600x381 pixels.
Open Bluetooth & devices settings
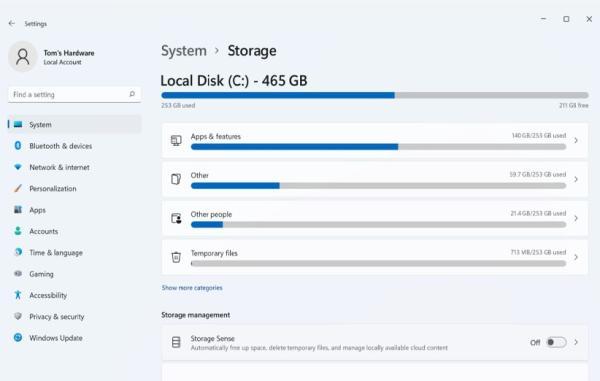[75, 146]
